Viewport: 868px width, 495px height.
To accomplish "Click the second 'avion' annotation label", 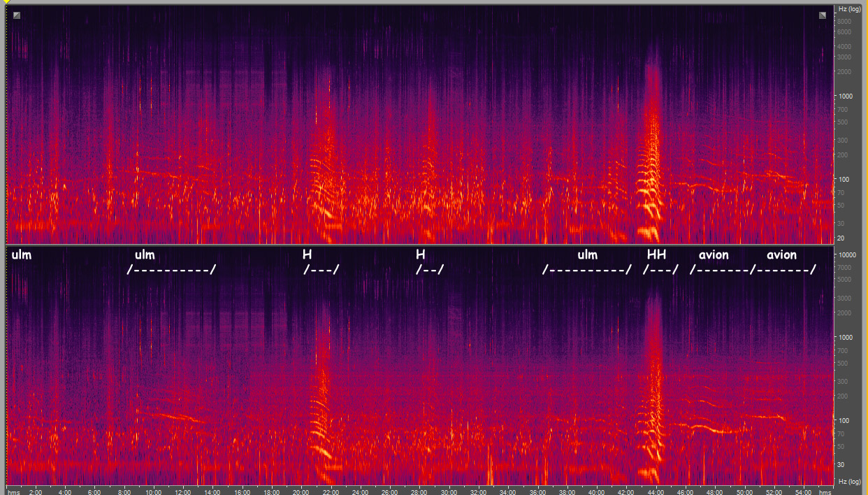I will click(x=781, y=255).
